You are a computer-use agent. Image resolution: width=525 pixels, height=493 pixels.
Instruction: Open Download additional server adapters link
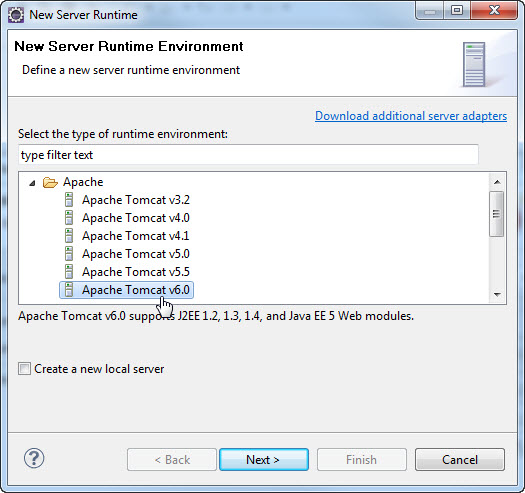(x=411, y=116)
